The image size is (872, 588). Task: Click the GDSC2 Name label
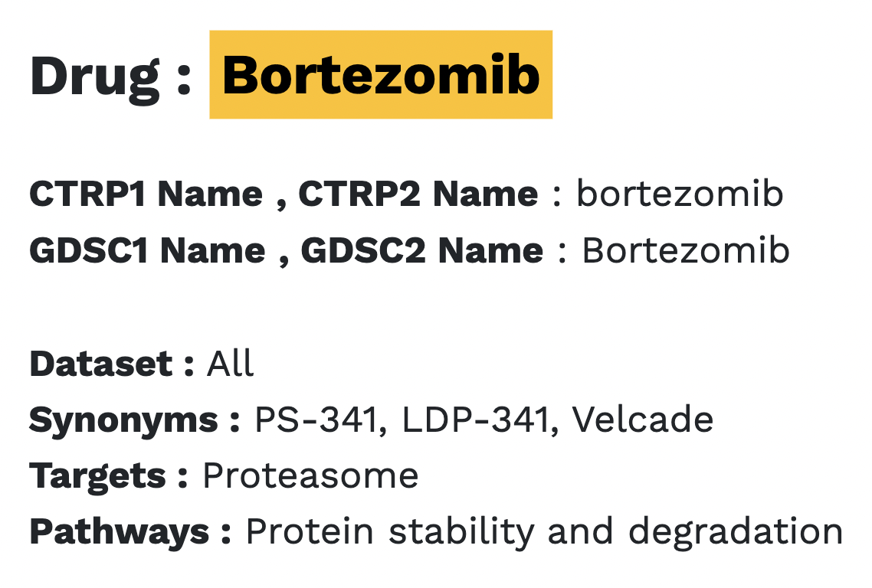point(421,251)
